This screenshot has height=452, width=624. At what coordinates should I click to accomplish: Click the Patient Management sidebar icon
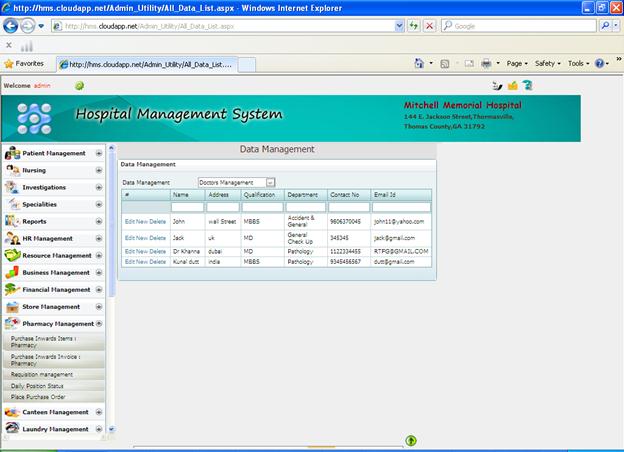coord(12,154)
